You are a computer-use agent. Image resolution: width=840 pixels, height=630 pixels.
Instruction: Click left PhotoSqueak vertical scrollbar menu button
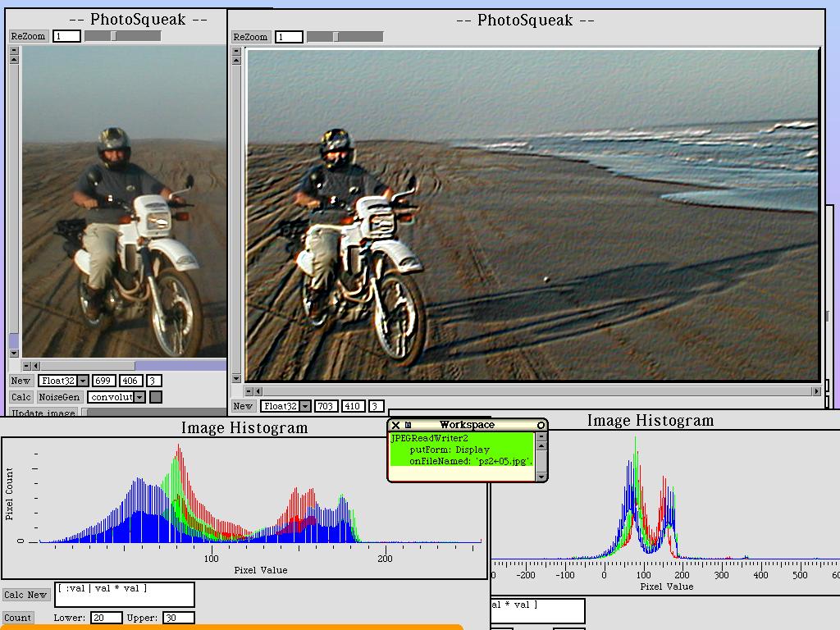[14, 51]
